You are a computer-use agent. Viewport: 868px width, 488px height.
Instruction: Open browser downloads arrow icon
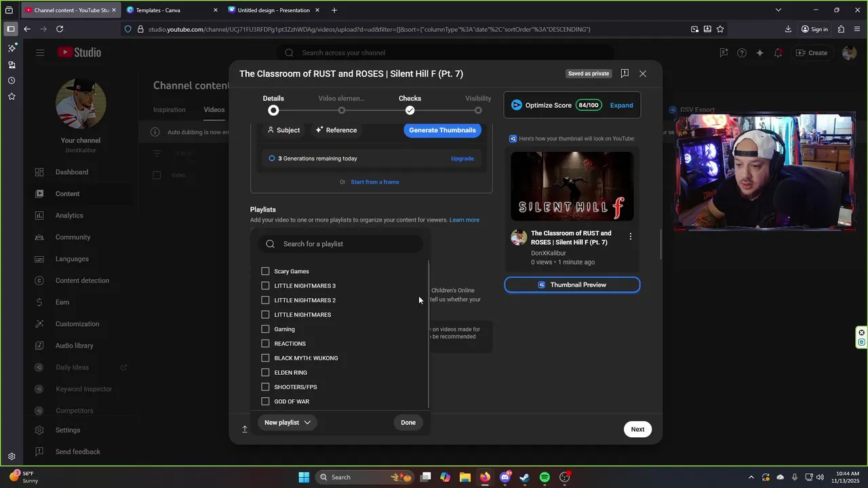coord(788,29)
